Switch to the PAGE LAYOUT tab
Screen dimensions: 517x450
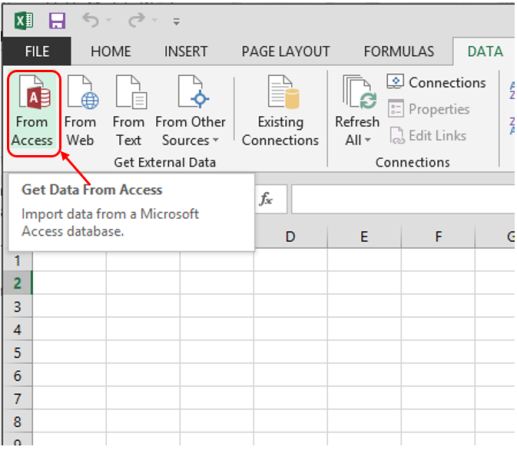[x=286, y=51]
